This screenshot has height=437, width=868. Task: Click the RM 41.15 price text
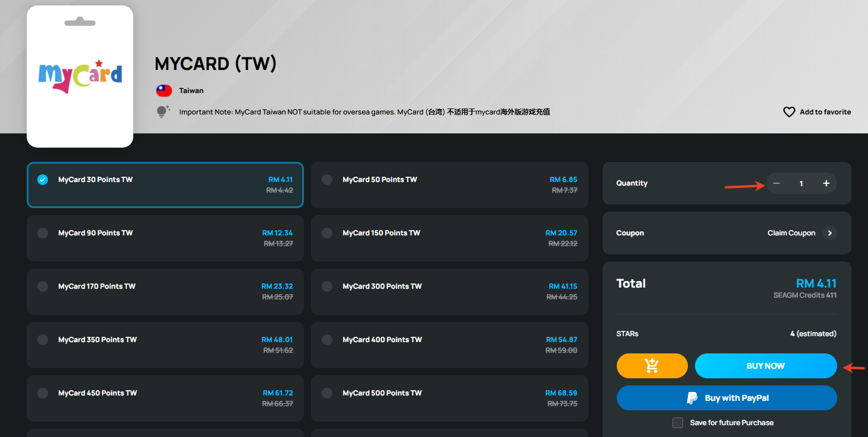(563, 286)
